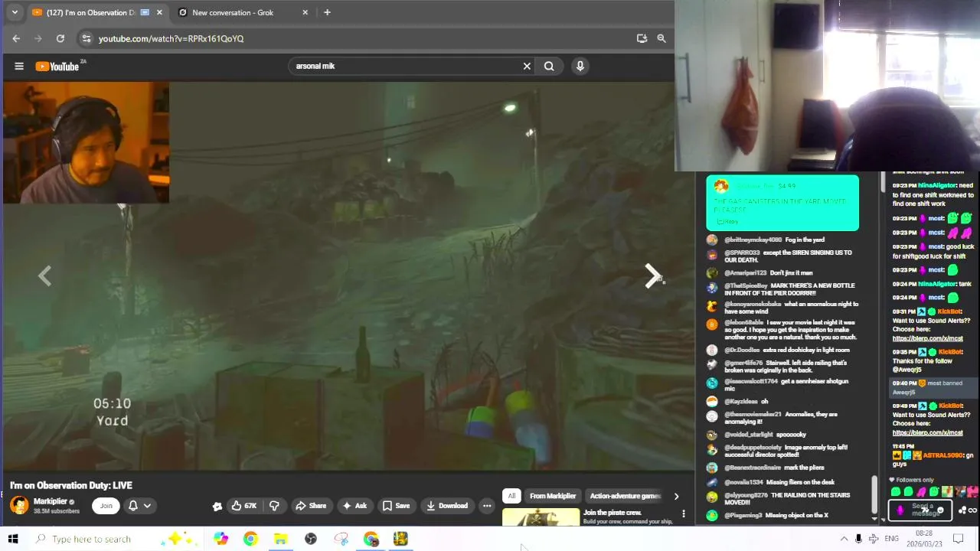Select the All filter chip
The image size is (980, 551).
point(511,496)
